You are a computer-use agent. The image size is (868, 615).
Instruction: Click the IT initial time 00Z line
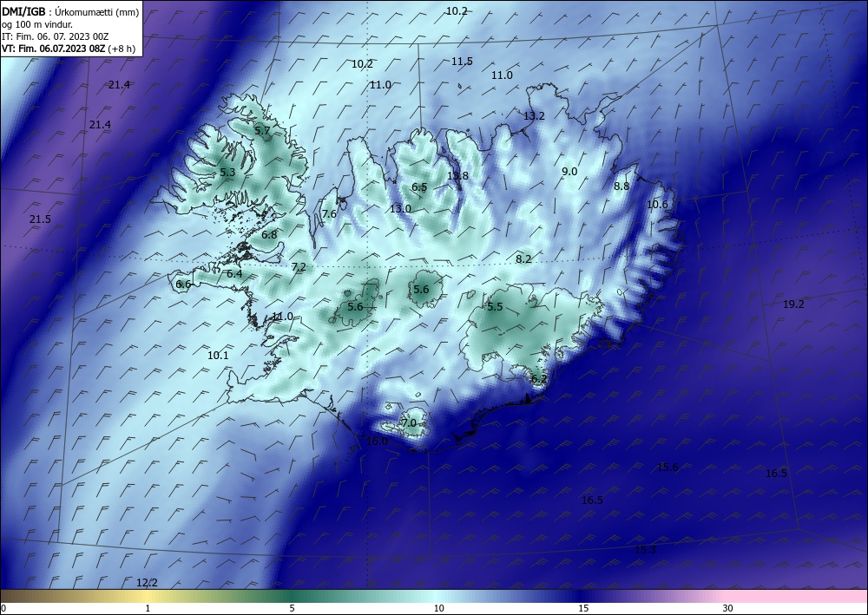click(56, 36)
